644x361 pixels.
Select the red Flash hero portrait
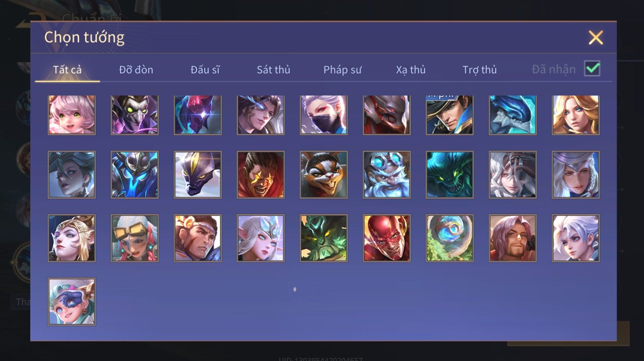point(387,238)
